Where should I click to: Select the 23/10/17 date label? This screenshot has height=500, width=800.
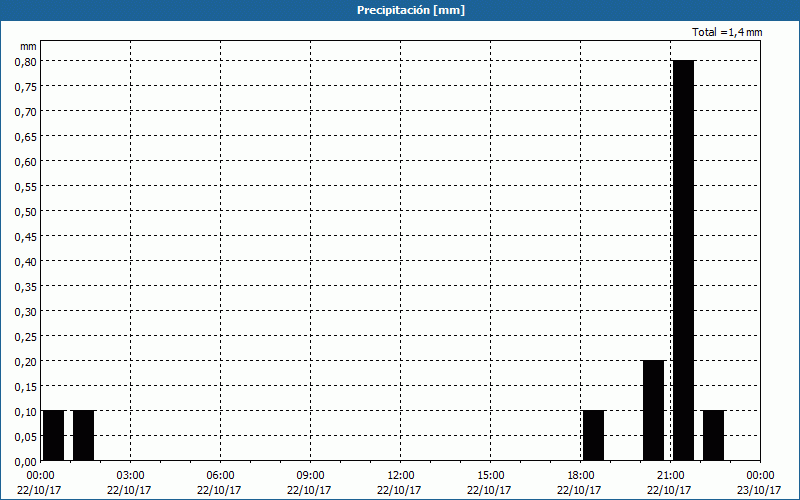point(759,490)
